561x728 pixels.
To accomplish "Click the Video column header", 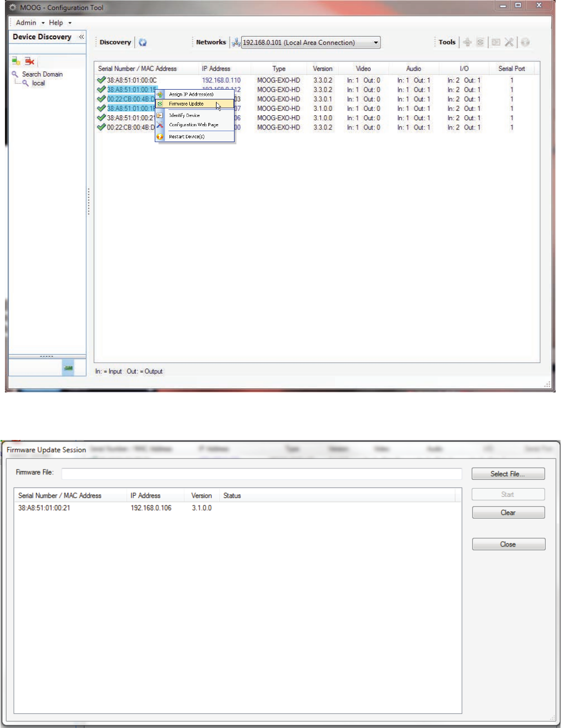I will pos(364,68).
